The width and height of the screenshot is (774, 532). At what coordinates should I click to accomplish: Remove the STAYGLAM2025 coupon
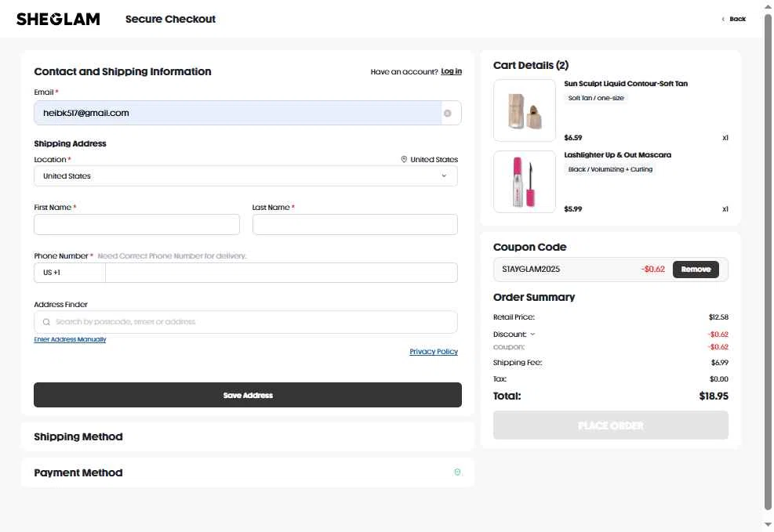(696, 270)
